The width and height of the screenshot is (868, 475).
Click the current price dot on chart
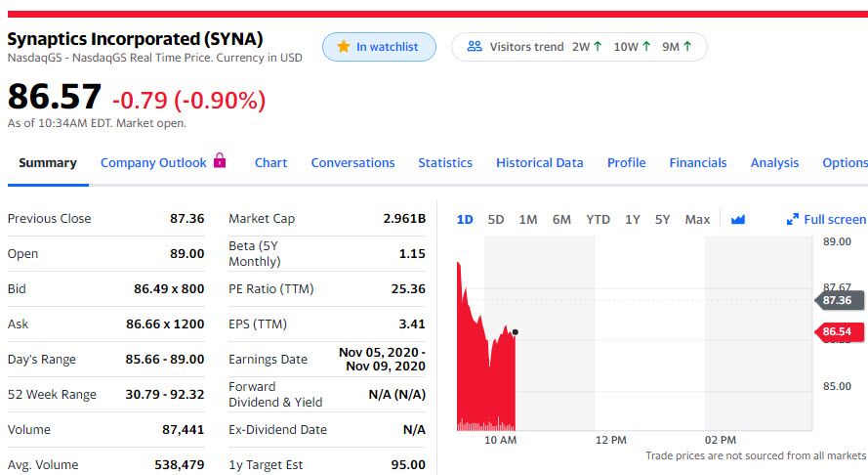point(516,332)
